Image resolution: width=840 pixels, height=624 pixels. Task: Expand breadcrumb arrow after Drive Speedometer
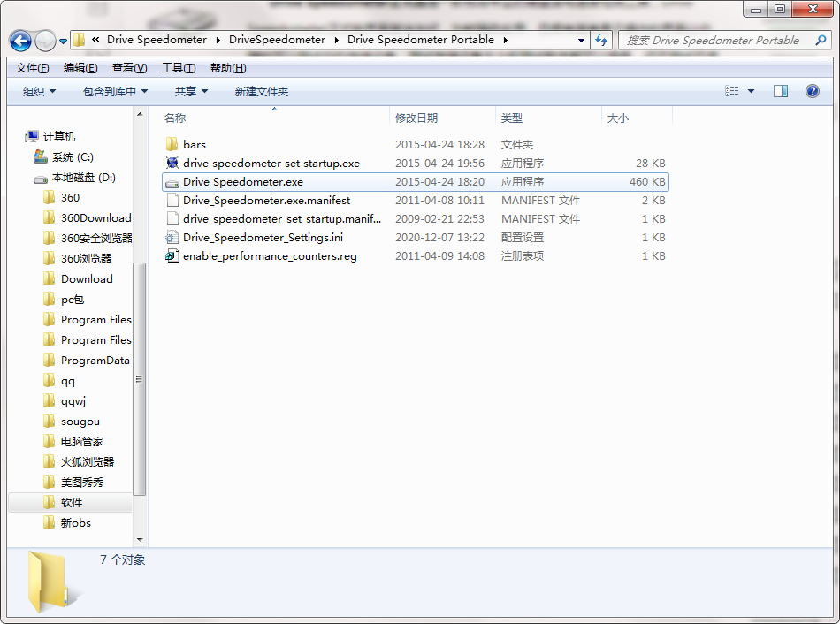(218, 40)
